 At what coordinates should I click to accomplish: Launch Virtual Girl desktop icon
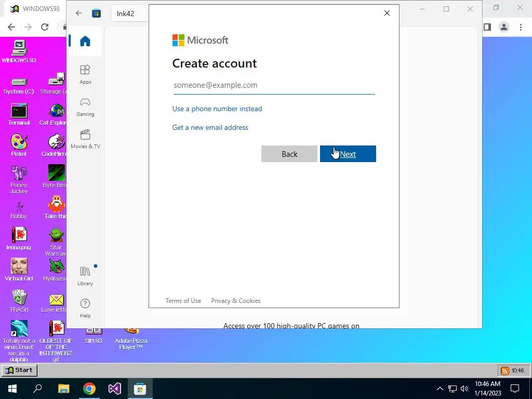(19, 270)
